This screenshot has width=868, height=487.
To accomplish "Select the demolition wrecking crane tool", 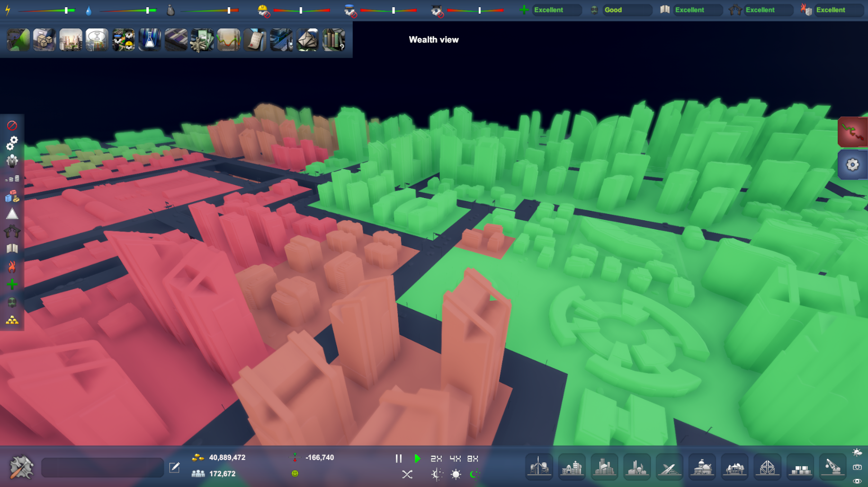I will coord(832,467).
